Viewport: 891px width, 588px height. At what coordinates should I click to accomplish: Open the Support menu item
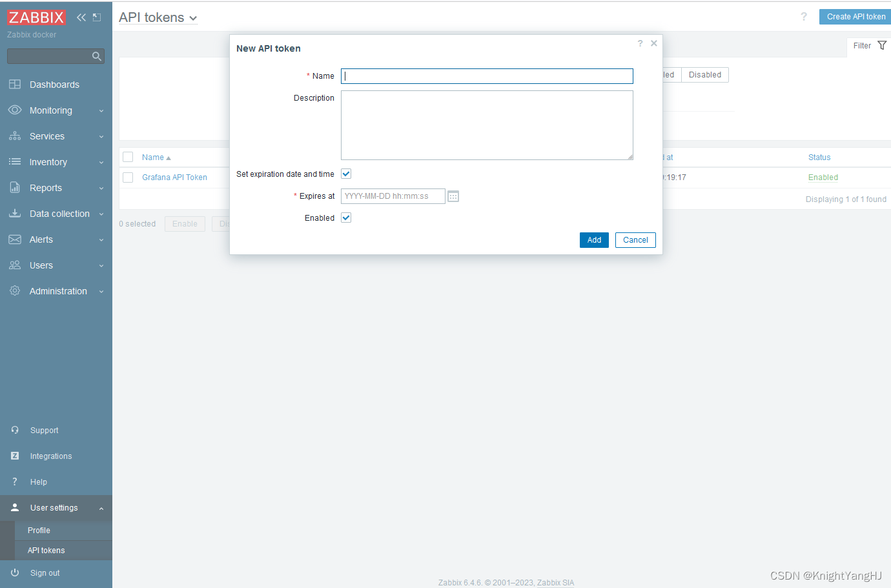point(56,431)
